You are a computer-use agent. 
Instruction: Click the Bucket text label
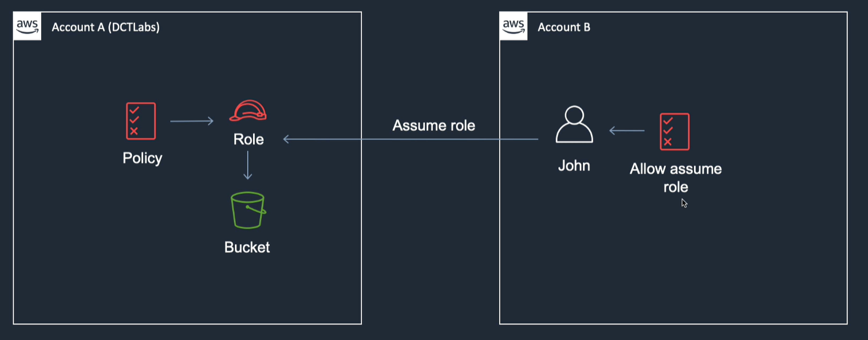(x=247, y=247)
